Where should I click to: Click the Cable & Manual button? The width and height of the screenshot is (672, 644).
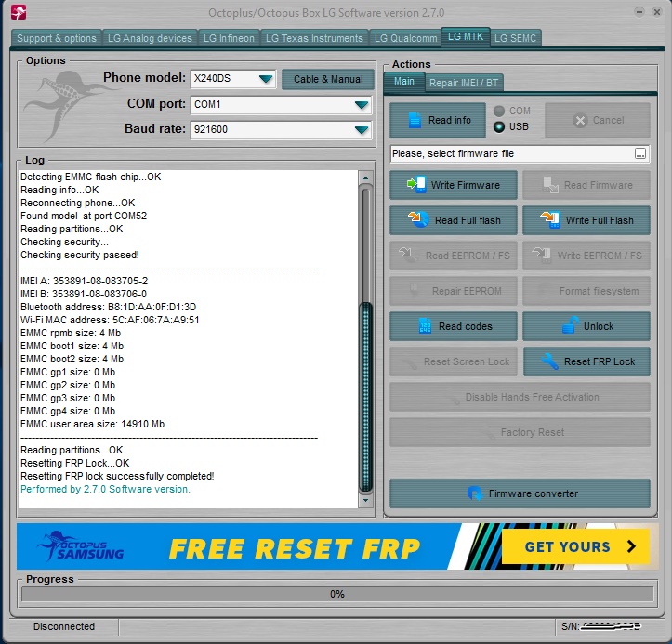pos(328,79)
